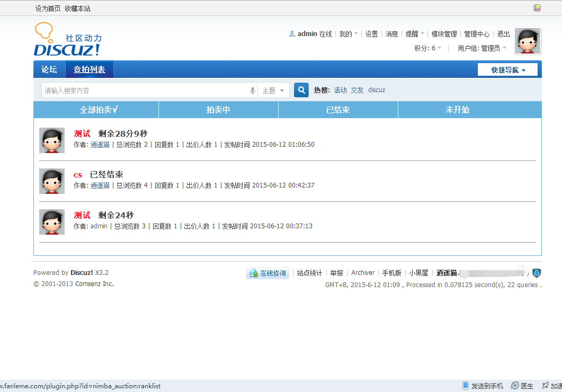The image size is (562, 392).
Task: Open the 论坛 forum navigation item
Action: (x=49, y=69)
